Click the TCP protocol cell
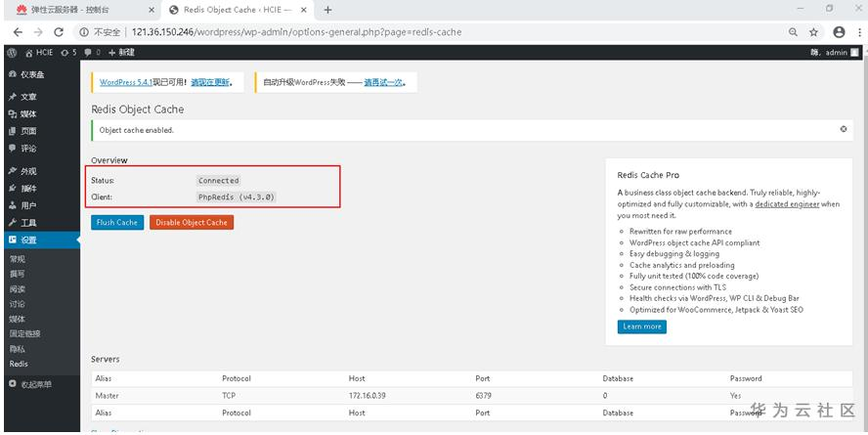The width and height of the screenshot is (868, 435). click(229, 396)
